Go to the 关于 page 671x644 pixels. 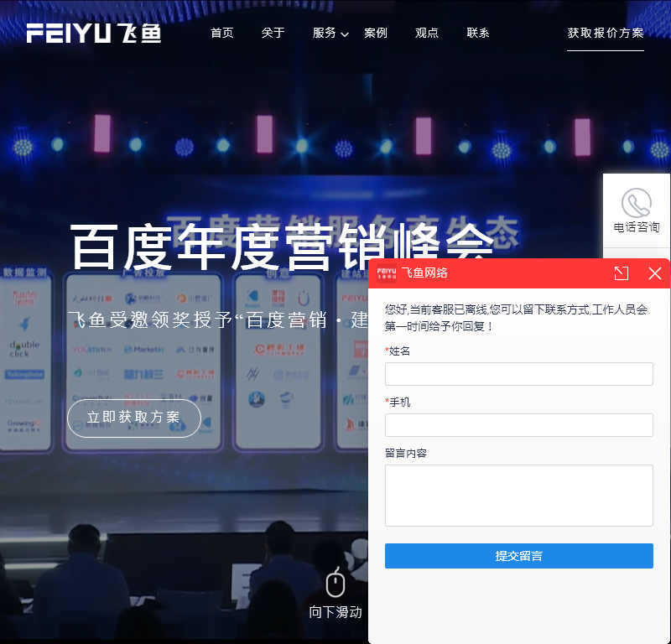pyautogui.click(x=273, y=33)
